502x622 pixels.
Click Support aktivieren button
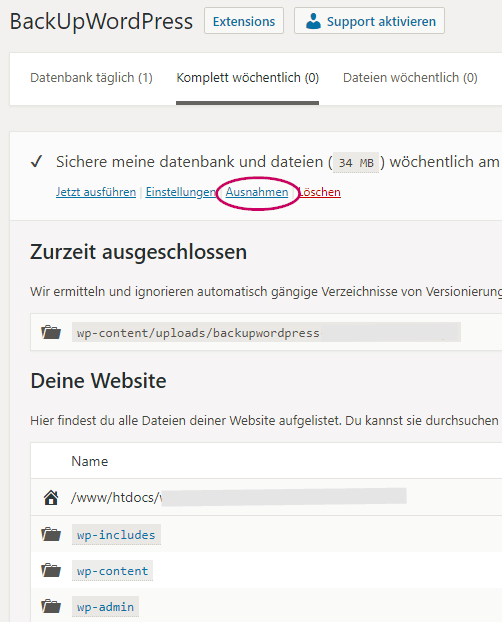coord(369,21)
